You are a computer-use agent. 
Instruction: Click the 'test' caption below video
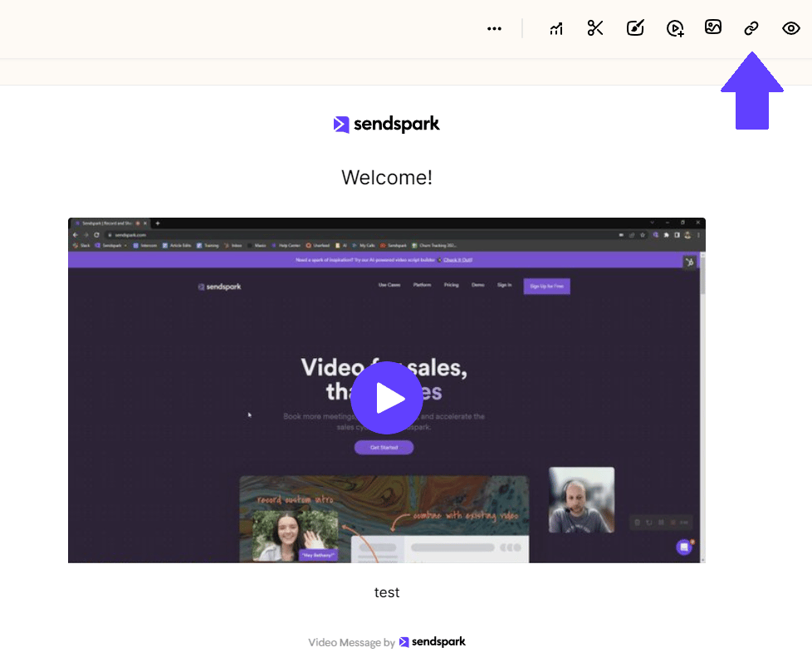(387, 592)
